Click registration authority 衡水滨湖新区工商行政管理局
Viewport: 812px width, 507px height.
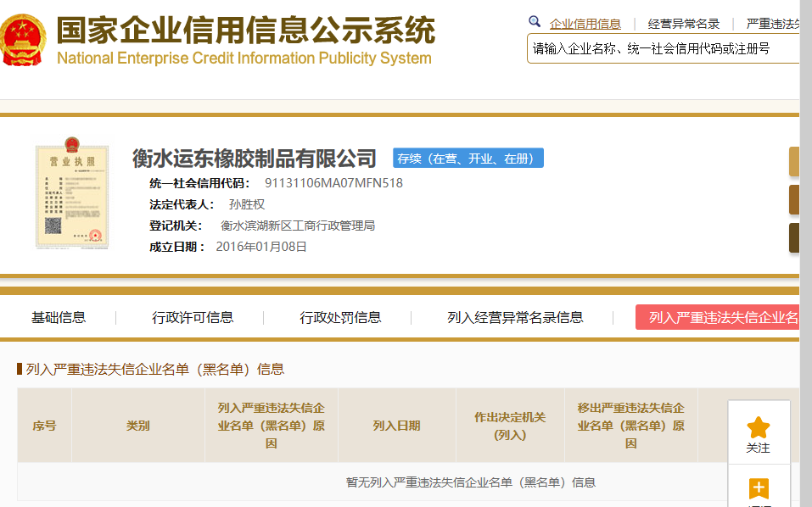298,226
